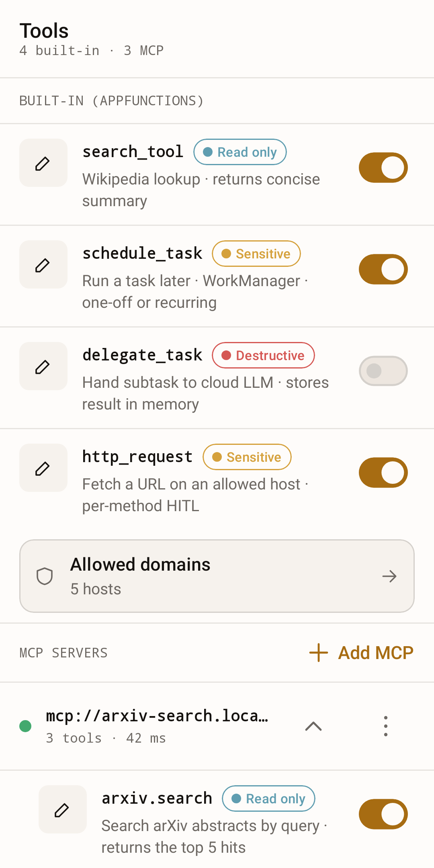Click the http_request edit pencil icon
Image resolution: width=434 pixels, height=868 pixels.
coord(43,468)
